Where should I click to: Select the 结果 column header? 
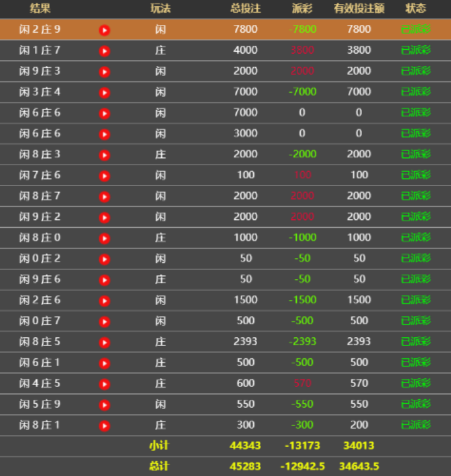click(40, 8)
